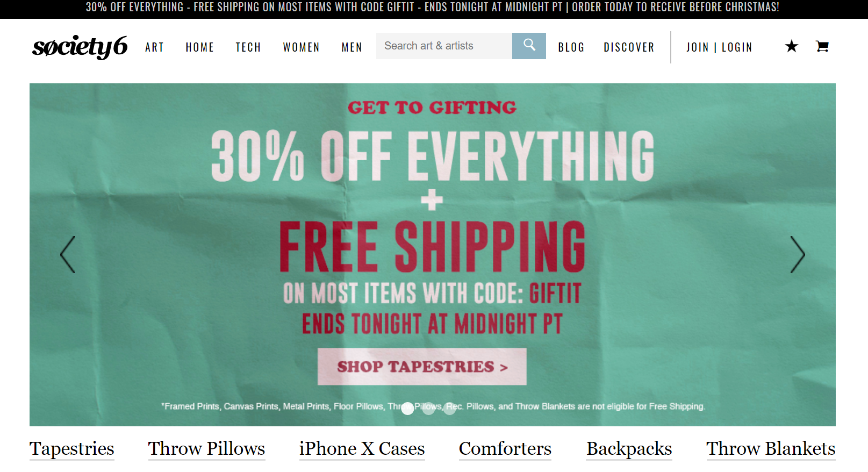
Task: Open the MEN navigation menu
Action: point(352,47)
